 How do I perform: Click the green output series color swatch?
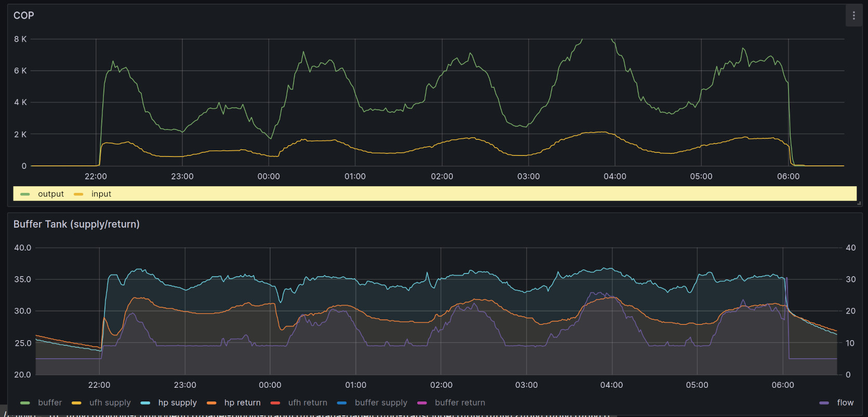[25, 194]
